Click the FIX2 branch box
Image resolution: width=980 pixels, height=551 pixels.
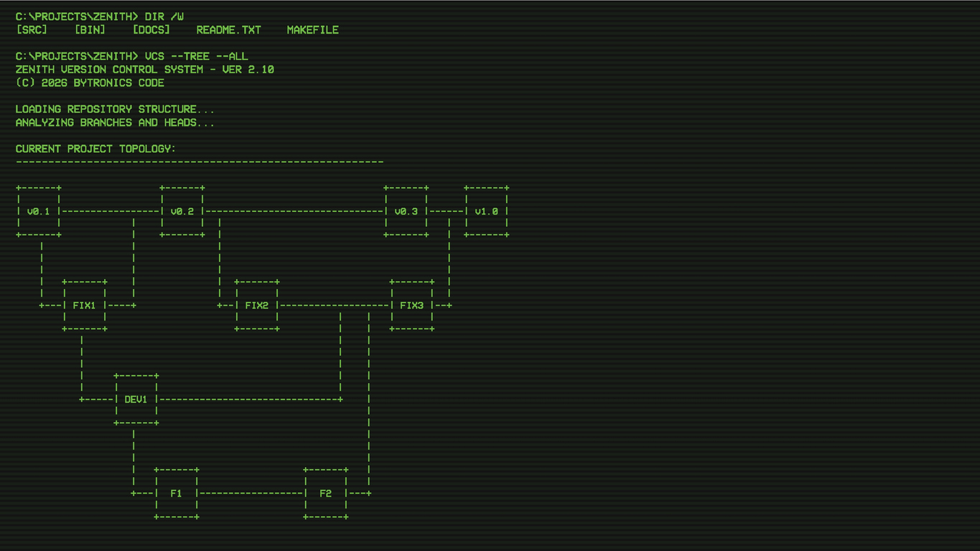(257, 306)
